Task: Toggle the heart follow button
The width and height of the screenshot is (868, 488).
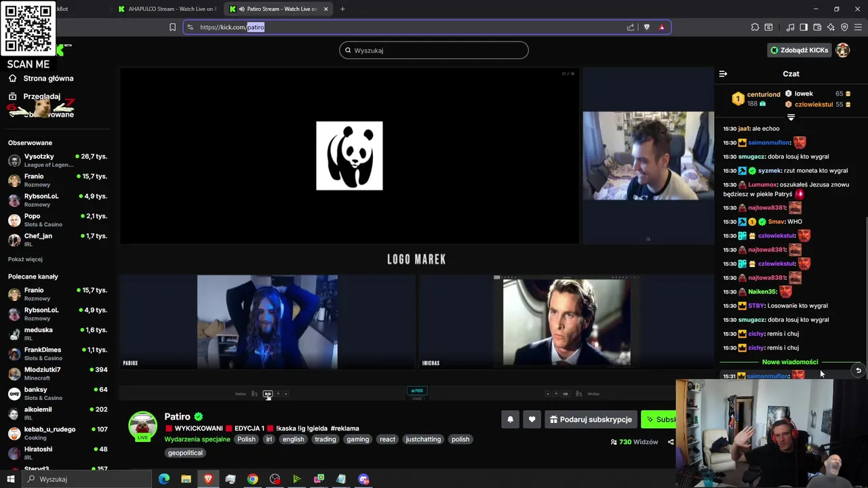Action: tap(532, 420)
